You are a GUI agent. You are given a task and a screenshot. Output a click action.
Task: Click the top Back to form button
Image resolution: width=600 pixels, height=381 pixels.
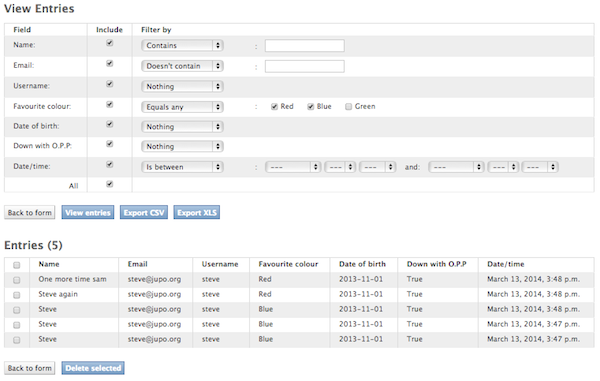[29, 213]
